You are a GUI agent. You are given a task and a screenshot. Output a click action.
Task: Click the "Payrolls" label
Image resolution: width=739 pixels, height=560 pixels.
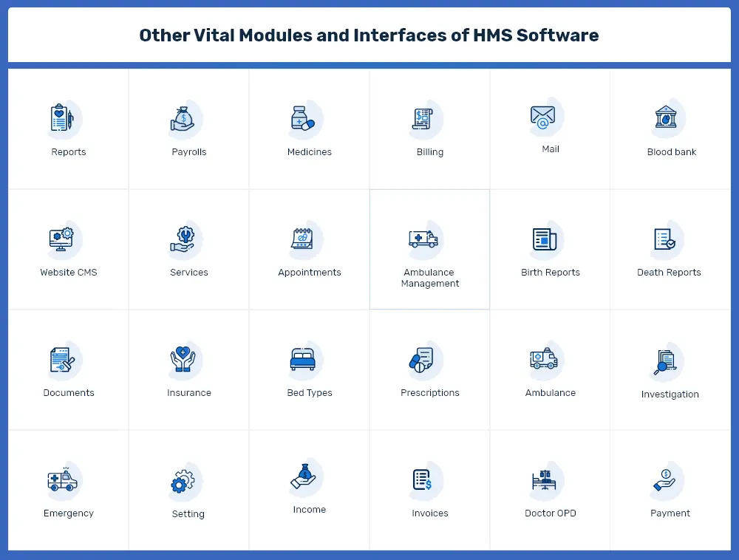click(x=189, y=152)
